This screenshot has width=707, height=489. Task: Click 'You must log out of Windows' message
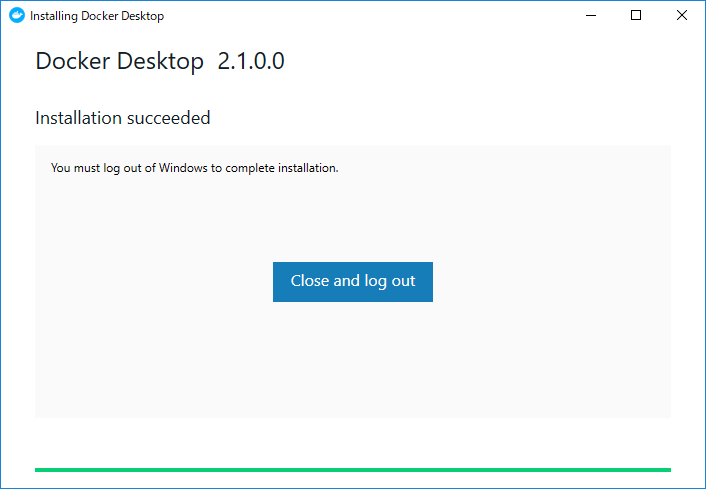click(194, 168)
